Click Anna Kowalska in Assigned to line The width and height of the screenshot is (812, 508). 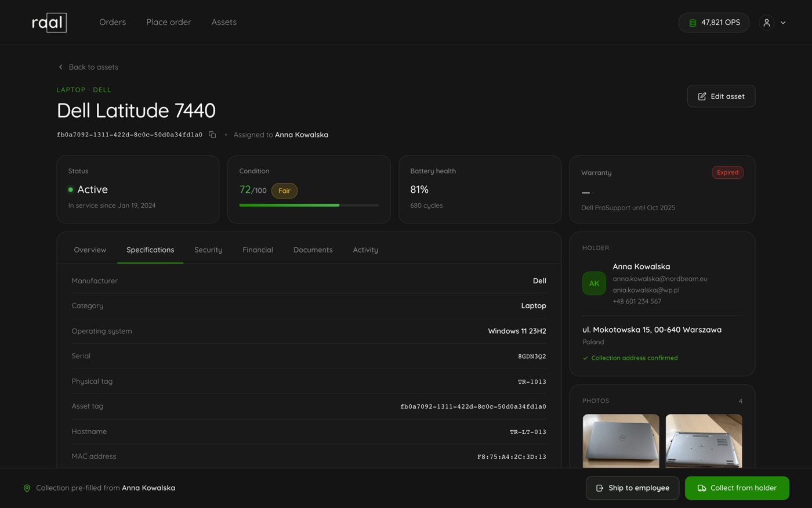(302, 135)
